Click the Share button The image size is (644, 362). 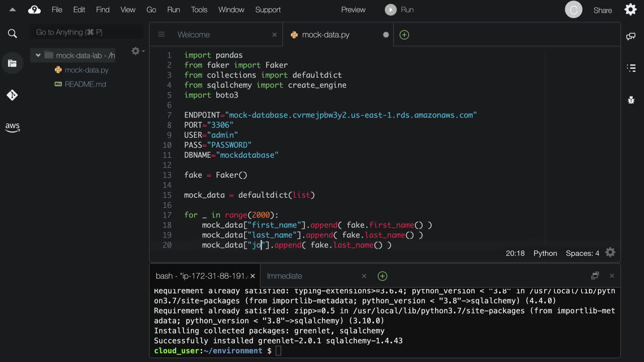602,10
